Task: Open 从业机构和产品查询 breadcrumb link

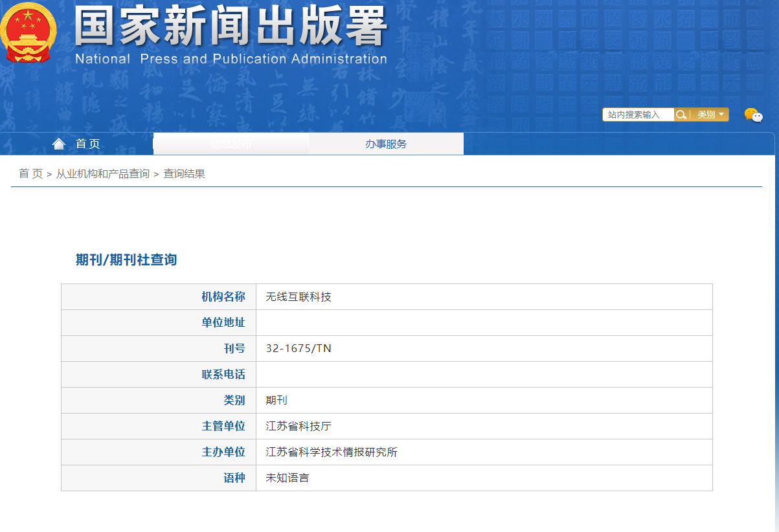Action: [x=102, y=173]
